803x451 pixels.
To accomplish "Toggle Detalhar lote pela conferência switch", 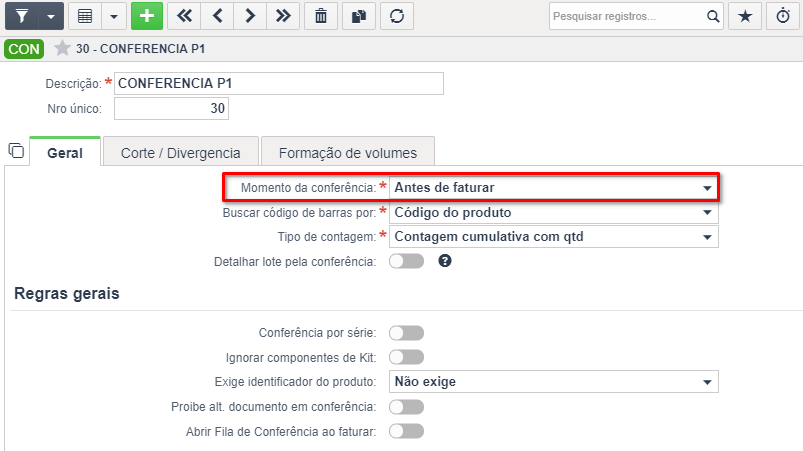I will [x=406, y=261].
